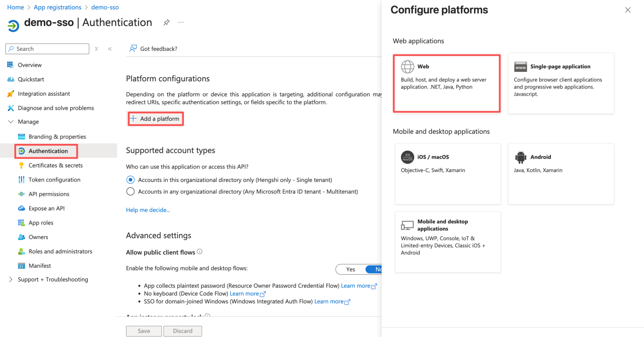Click the pin icon beside Authentication title
The width and height of the screenshot is (644, 337).
coord(166,22)
